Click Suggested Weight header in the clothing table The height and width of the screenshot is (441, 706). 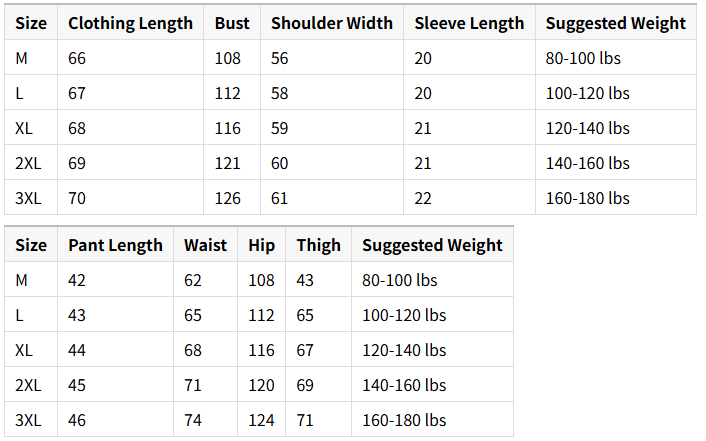click(616, 24)
